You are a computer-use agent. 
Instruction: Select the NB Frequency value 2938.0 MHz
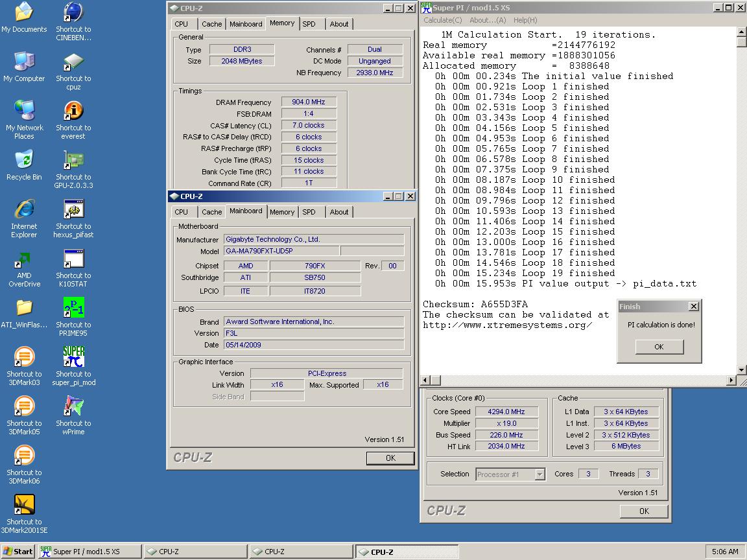(x=375, y=73)
